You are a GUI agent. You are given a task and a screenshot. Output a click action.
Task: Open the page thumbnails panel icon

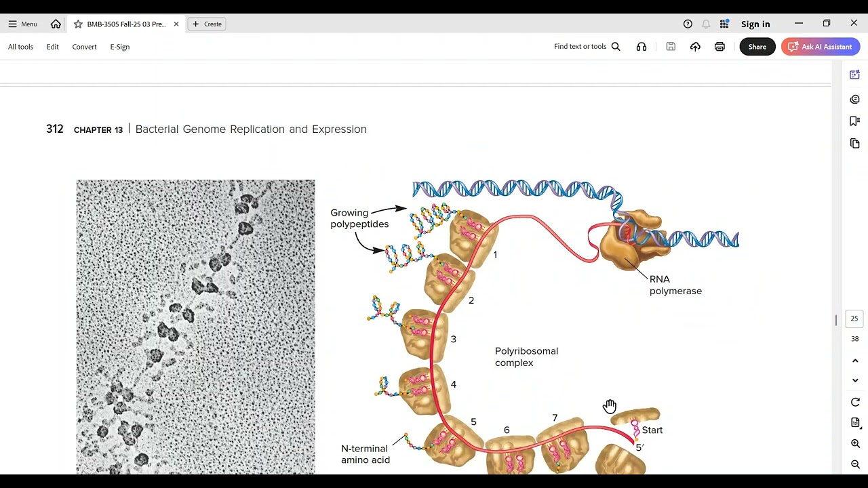point(854,144)
